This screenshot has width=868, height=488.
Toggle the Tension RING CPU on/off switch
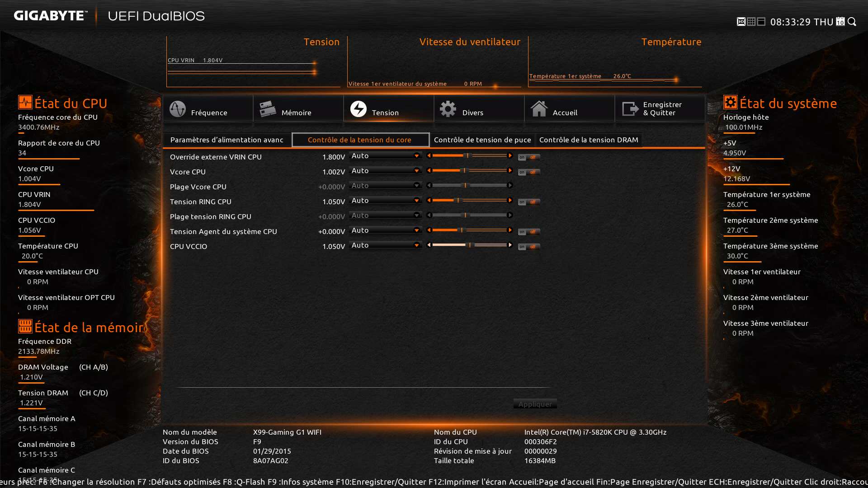coord(529,202)
